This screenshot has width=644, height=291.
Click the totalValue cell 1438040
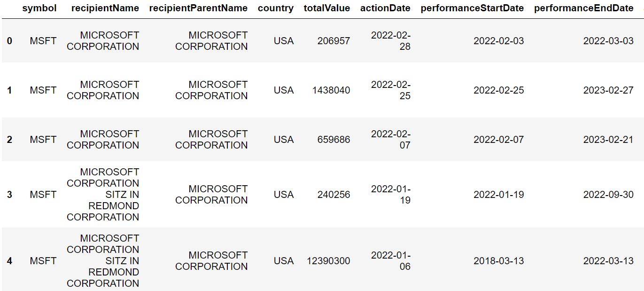(x=331, y=90)
